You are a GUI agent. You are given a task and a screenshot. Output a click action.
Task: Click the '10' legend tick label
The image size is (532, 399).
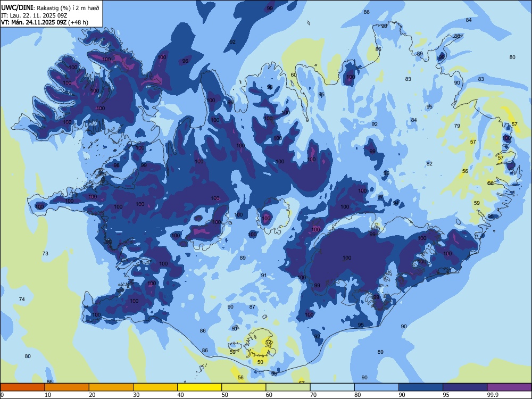click(48, 395)
